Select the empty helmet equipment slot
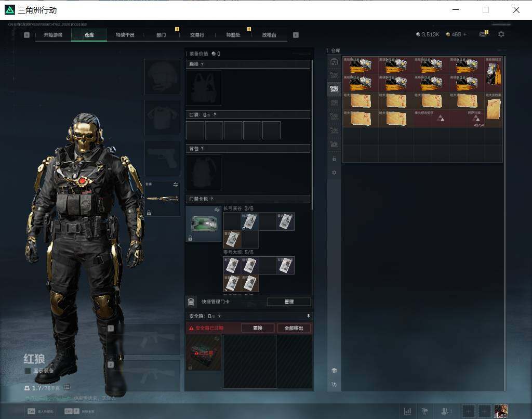532x419 pixels. click(162, 76)
